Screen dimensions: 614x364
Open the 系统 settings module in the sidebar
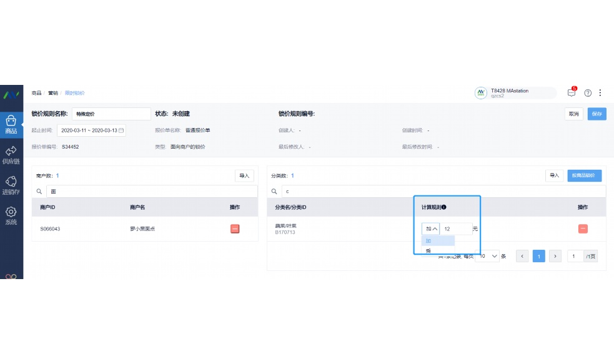[11, 216]
